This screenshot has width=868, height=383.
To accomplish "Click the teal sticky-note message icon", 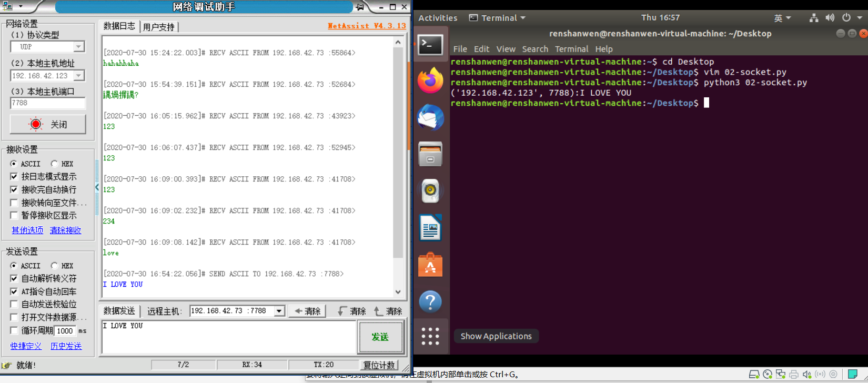I will click(x=853, y=375).
